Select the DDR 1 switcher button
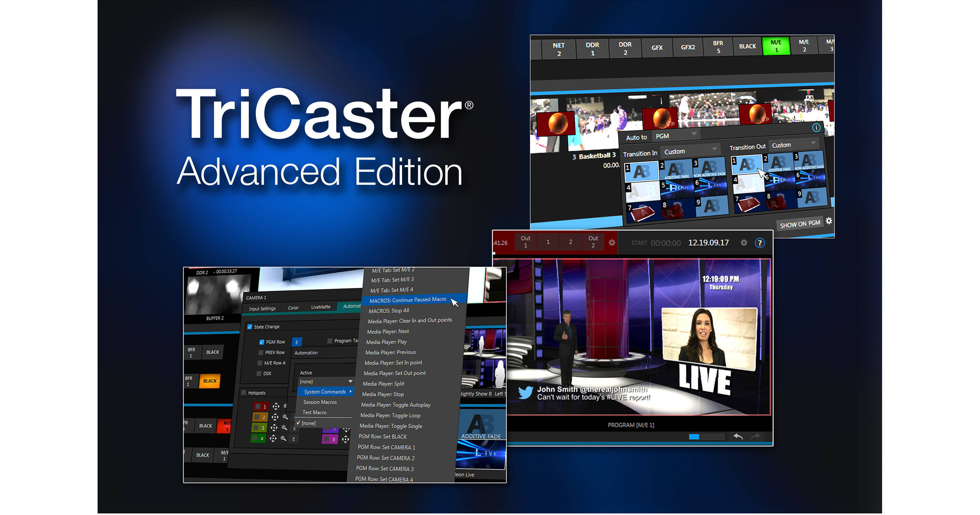The width and height of the screenshot is (980, 515). click(592, 49)
